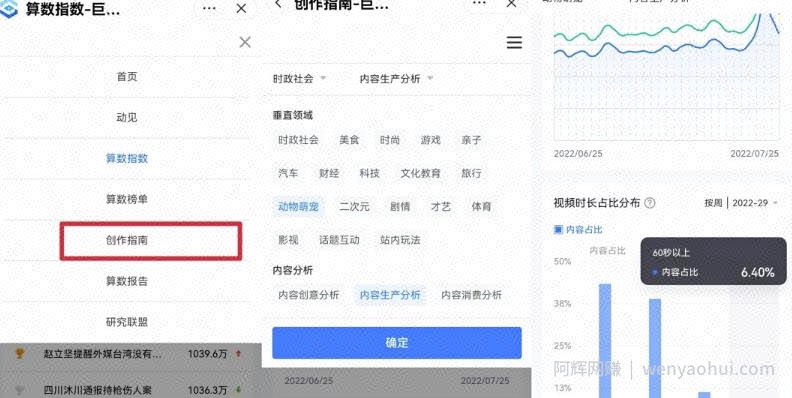Select 内容消费分析 analysis option
The height and width of the screenshot is (398, 792).
tap(471, 295)
